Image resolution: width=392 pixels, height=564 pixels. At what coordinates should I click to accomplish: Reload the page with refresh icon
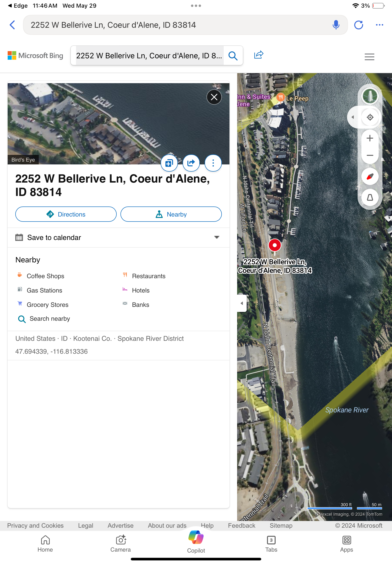pyautogui.click(x=358, y=25)
